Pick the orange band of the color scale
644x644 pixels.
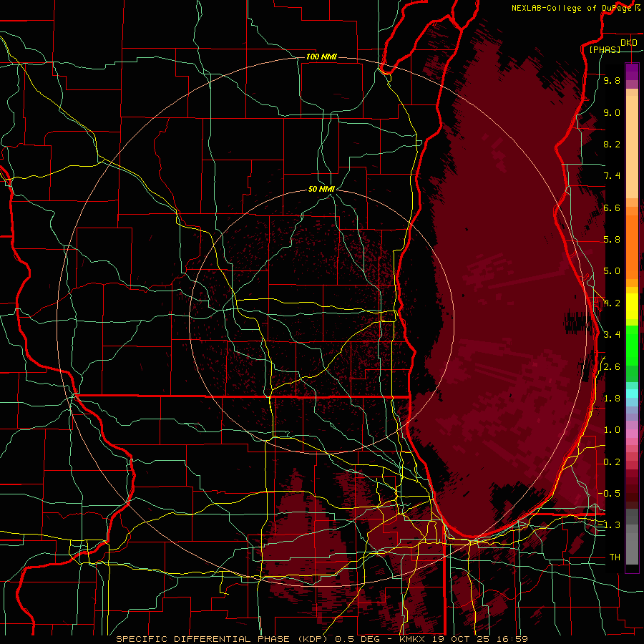click(x=632, y=247)
